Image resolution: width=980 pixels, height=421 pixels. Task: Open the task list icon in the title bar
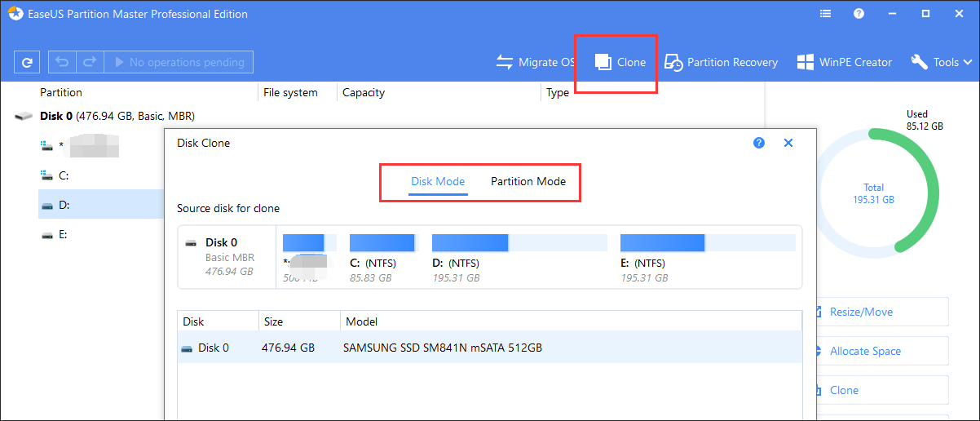826,14
